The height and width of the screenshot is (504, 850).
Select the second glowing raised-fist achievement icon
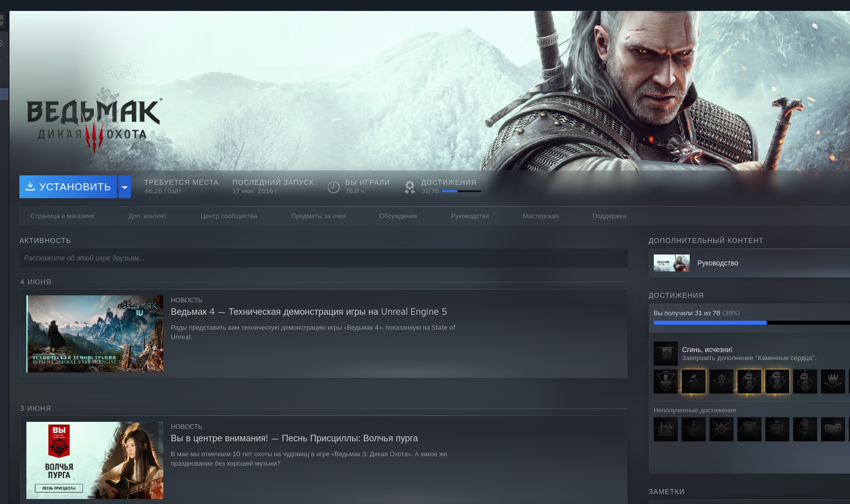point(777,381)
